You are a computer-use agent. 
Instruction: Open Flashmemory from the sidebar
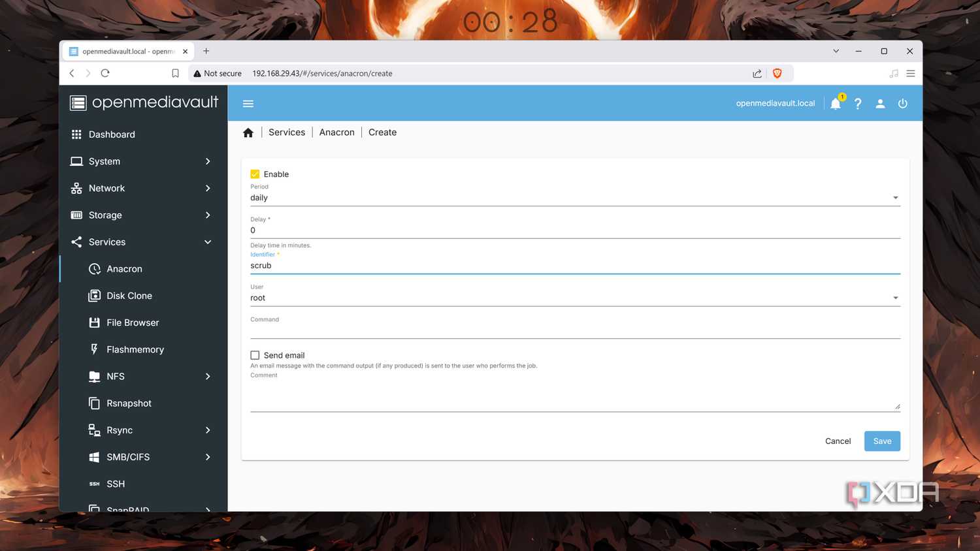[x=143, y=349]
